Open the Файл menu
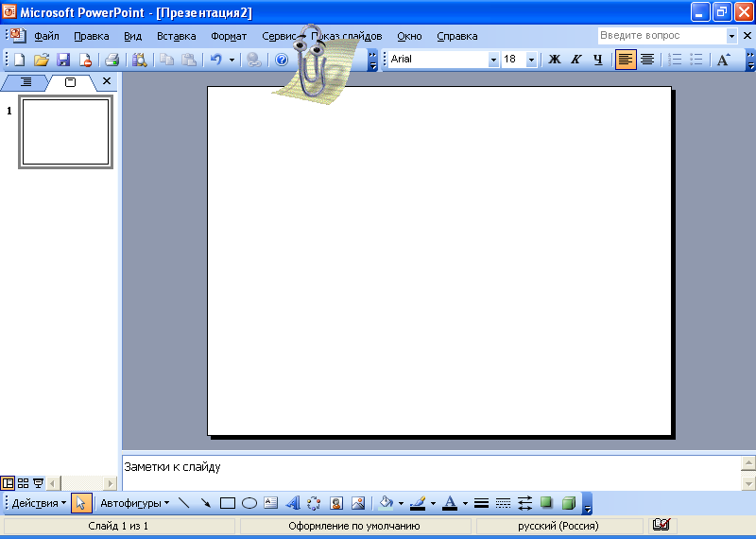Screen dimensions: 756x539 pos(46,36)
